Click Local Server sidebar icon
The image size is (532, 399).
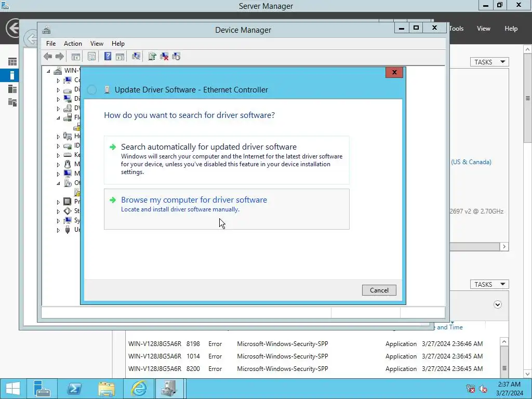point(12,75)
